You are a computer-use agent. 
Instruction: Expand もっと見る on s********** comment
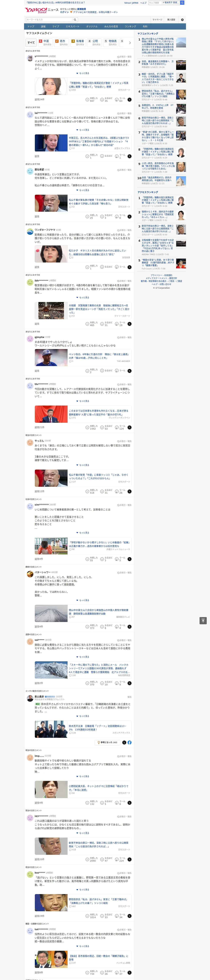click(x=83, y=73)
